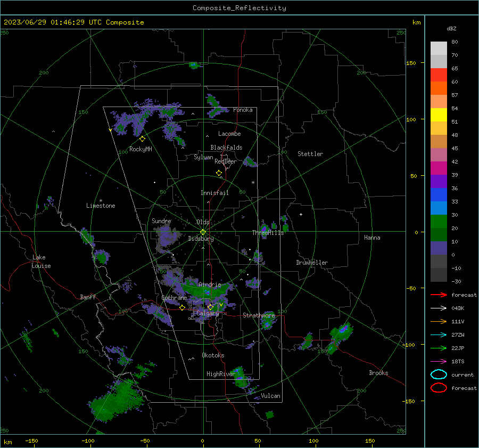Click the red 'forecast' ellipse legend icon
Screen dimensions: 479x448
439,388
